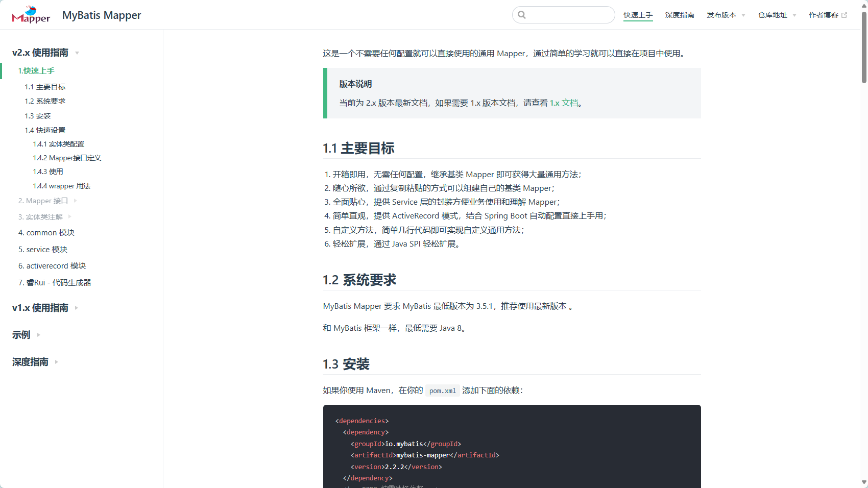
Task: Expand the 深度指南 sidebar group
Action: tap(35, 362)
